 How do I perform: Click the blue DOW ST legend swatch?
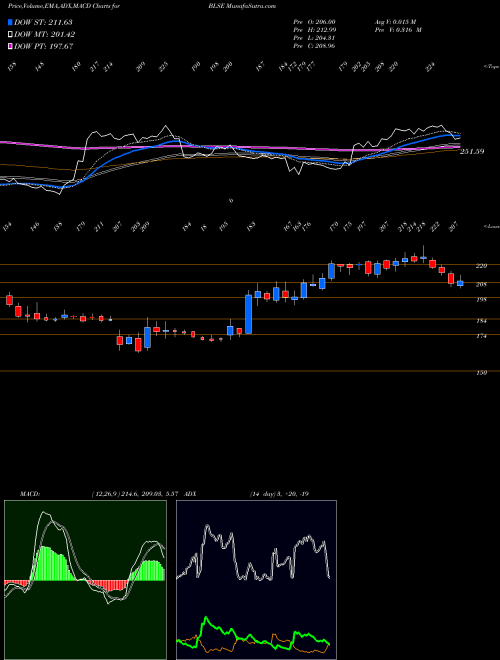[x=11, y=22]
